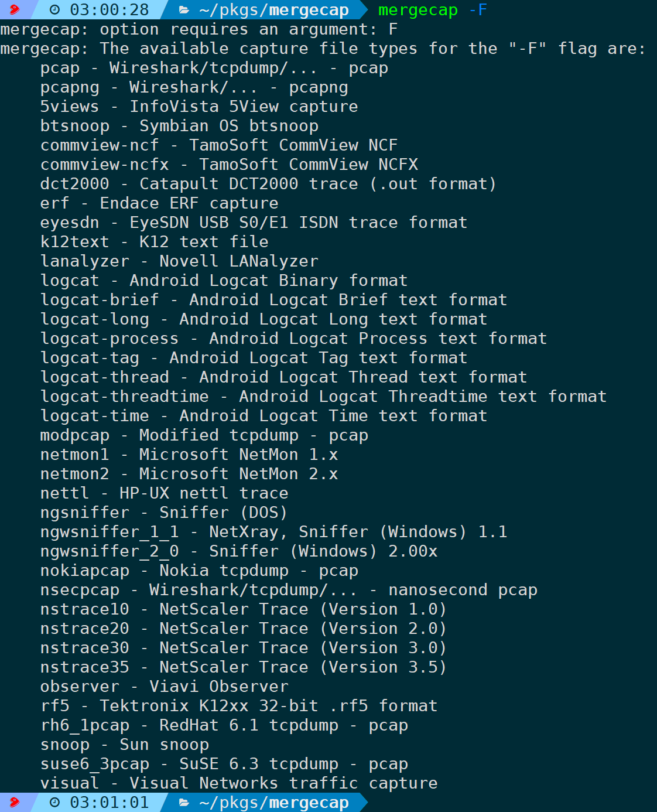Click the folder icon in top prompt path
Screen dimensions: 657x812
click(184, 10)
